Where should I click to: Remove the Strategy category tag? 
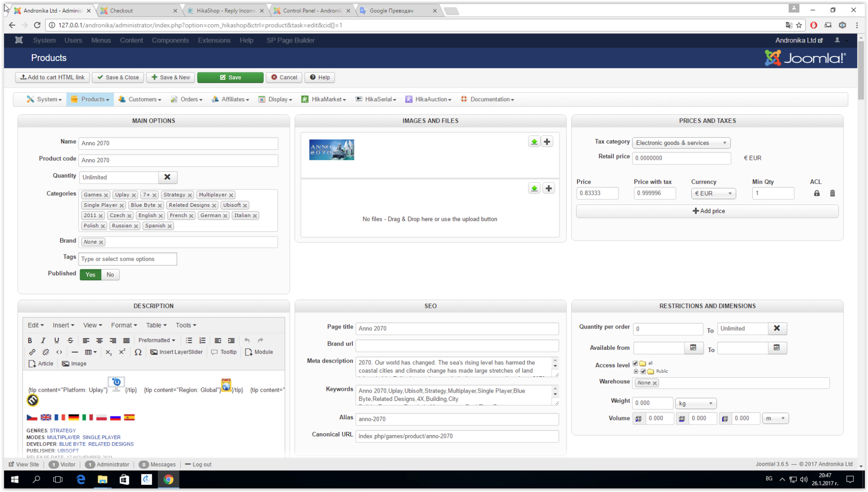tap(190, 195)
